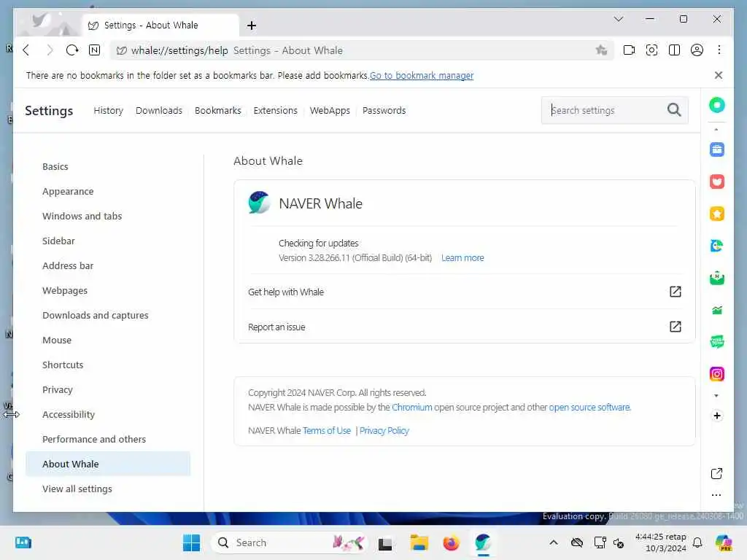Open the yellow star sidebar icon
The height and width of the screenshot is (560, 747).
coord(716,214)
